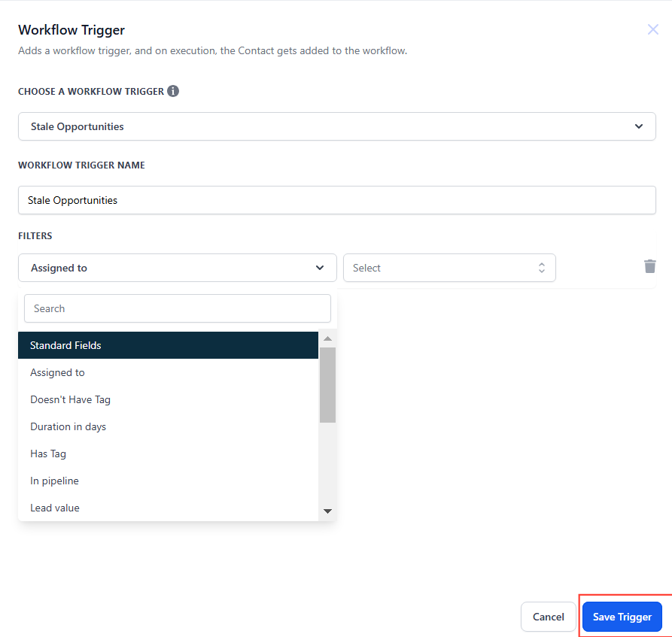Select Has Tag in the filter list
The image size is (672, 637).
(x=48, y=453)
